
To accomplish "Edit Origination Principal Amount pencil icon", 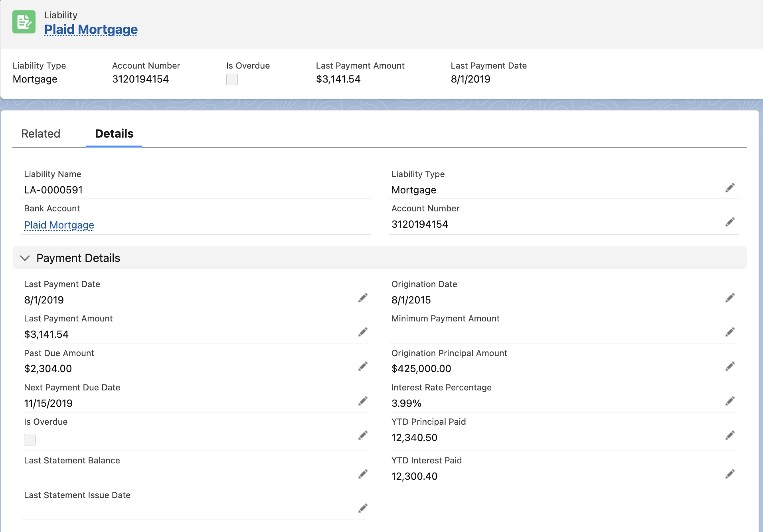I will tap(730, 366).
